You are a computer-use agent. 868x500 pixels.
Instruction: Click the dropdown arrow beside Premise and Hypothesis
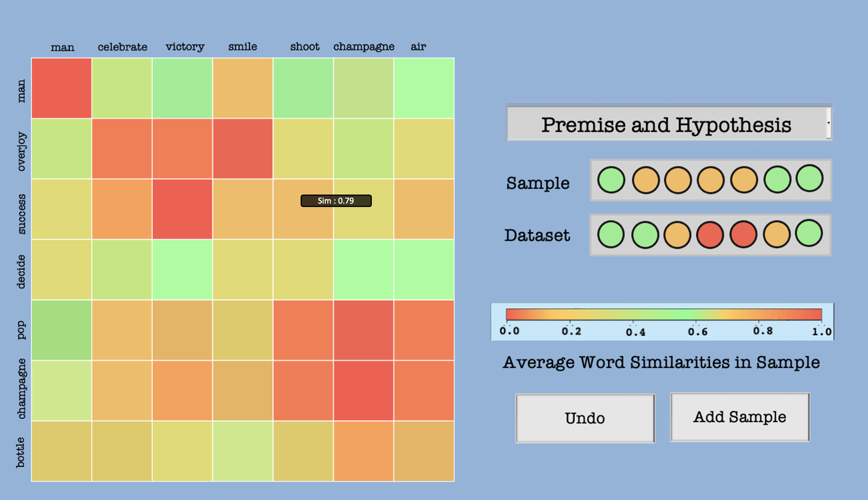point(828,123)
